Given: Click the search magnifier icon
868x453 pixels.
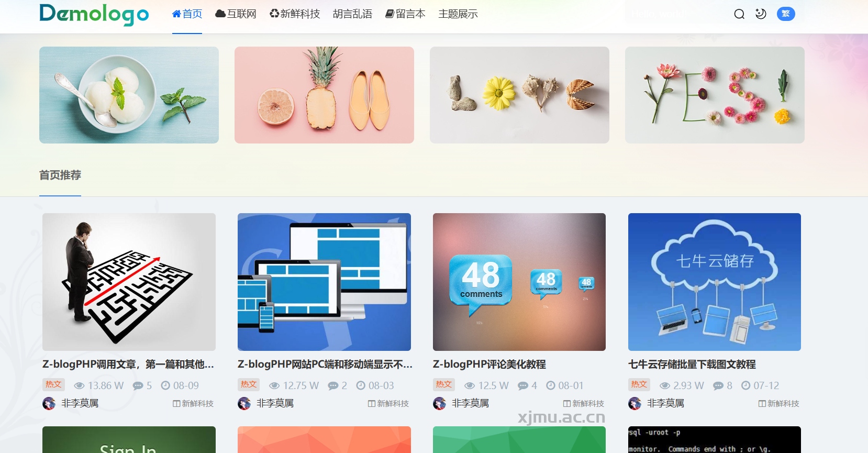Looking at the screenshot, I should (x=739, y=14).
